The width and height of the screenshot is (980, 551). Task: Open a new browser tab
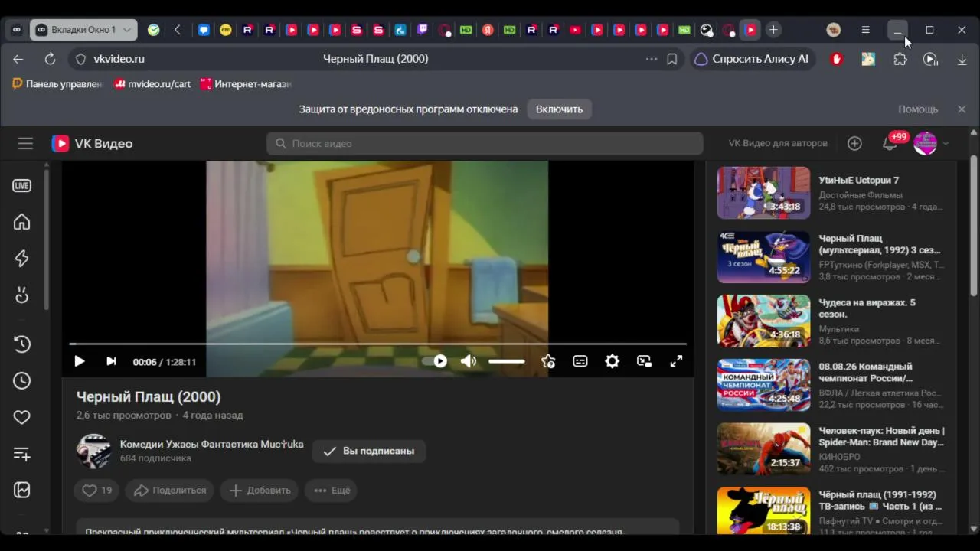tap(773, 30)
